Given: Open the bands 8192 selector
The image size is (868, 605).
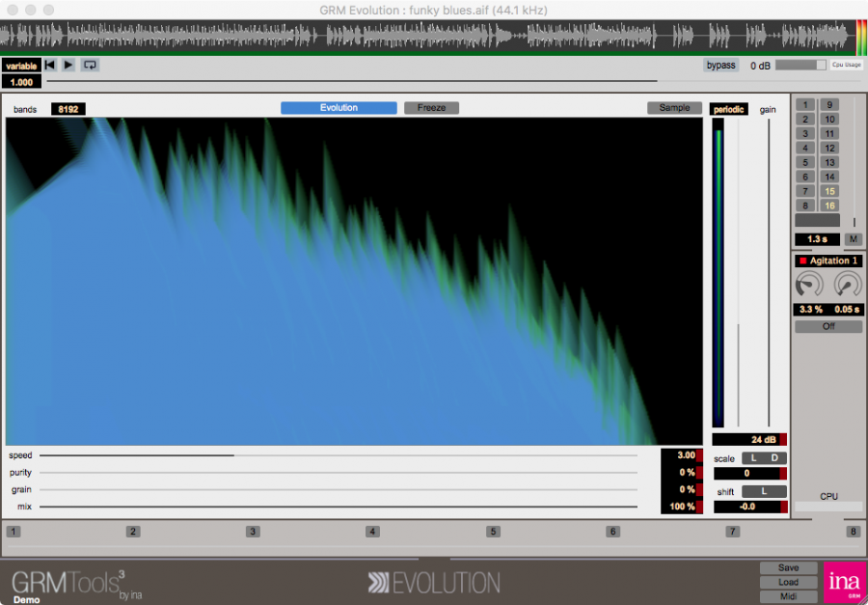Looking at the screenshot, I should tap(68, 109).
